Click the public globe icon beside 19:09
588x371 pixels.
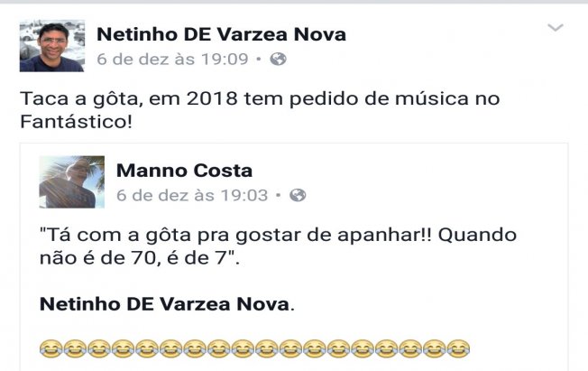[278, 60]
